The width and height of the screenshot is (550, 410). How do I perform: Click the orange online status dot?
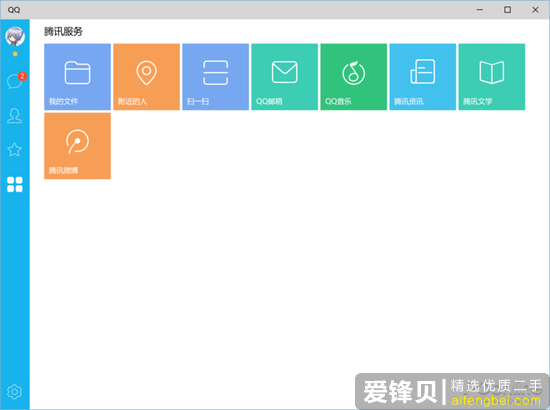pos(15,54)
